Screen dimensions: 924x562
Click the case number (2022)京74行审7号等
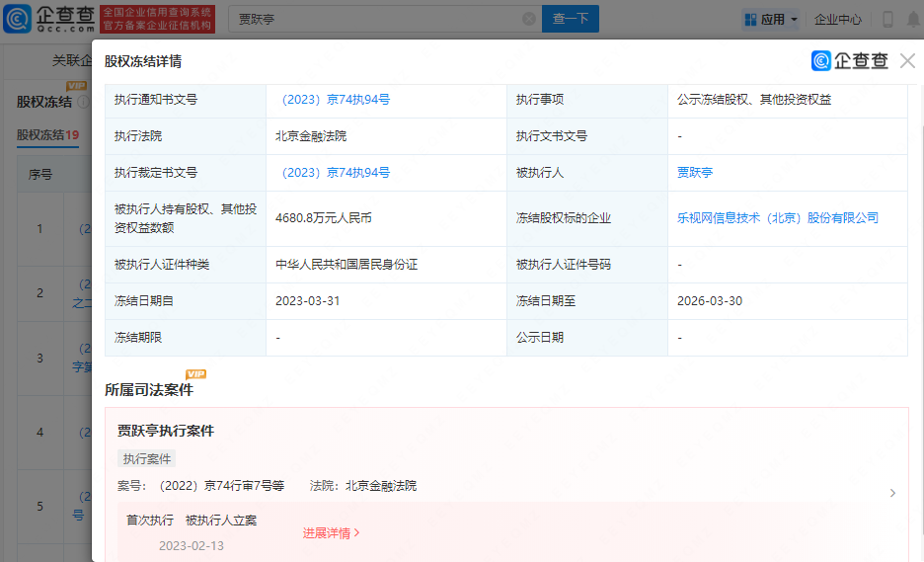pos(221,486)
